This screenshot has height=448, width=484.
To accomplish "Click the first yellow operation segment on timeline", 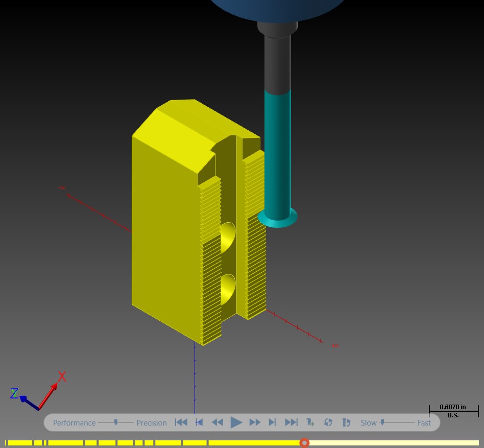I will pos(18,443).
